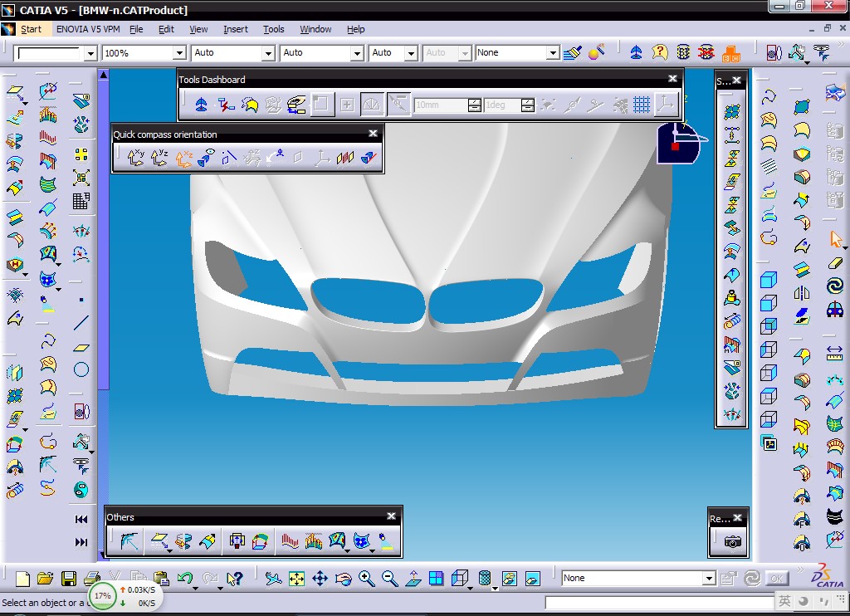Click the Paint brush icon in top toolbar

(x=573, y=52)
